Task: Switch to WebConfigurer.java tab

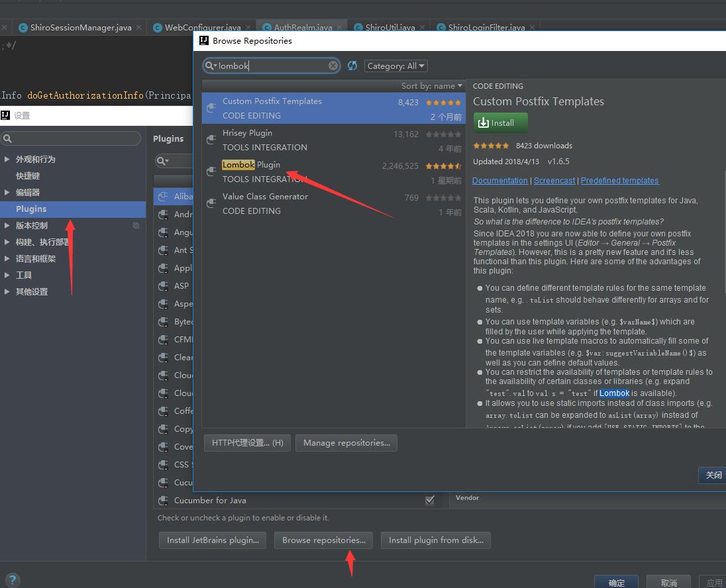Action: [202, 28]
